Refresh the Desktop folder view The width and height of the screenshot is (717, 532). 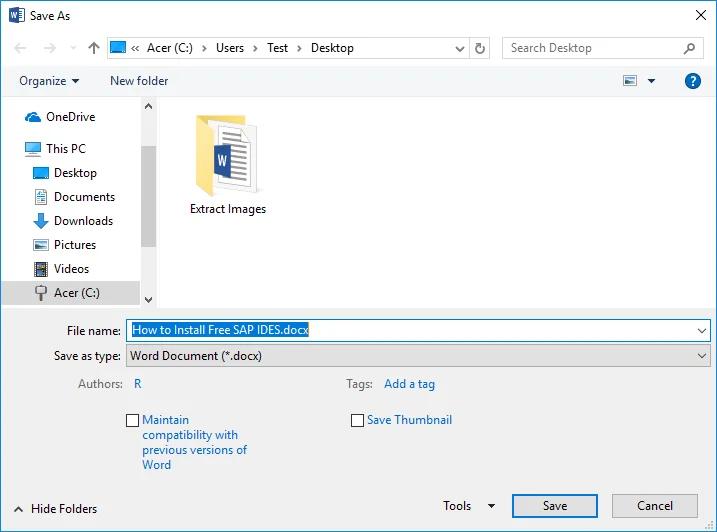(480, 48)
